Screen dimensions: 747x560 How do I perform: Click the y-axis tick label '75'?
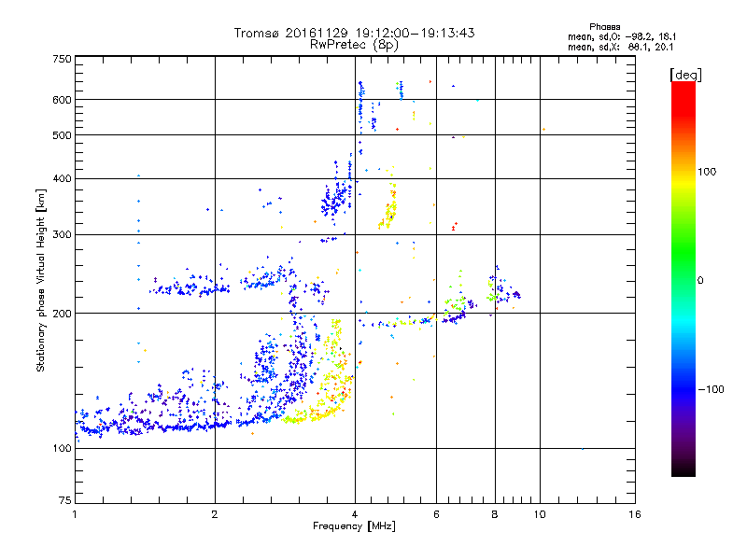coord(65,500)
